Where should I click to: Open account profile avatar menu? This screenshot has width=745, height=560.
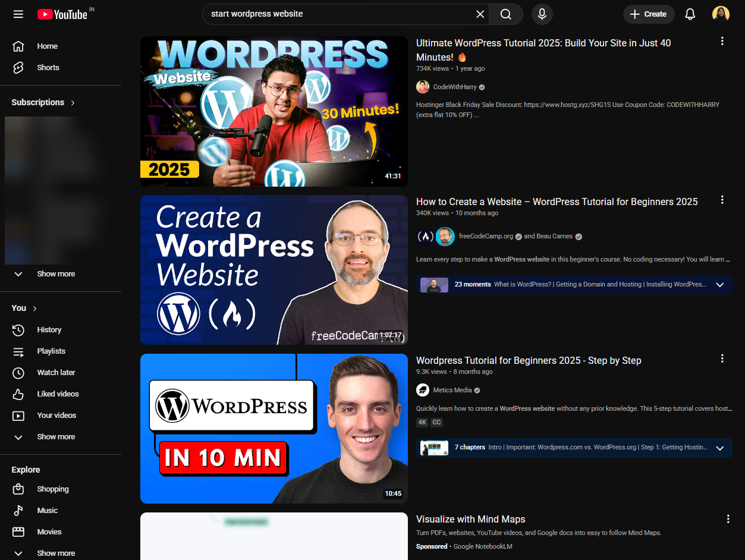[721, 14]
